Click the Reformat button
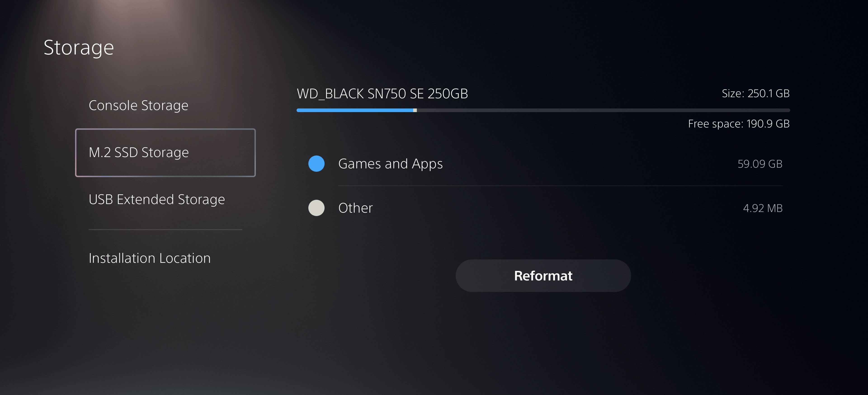Viewport: 868px width, 395px height. pos(543,275)
